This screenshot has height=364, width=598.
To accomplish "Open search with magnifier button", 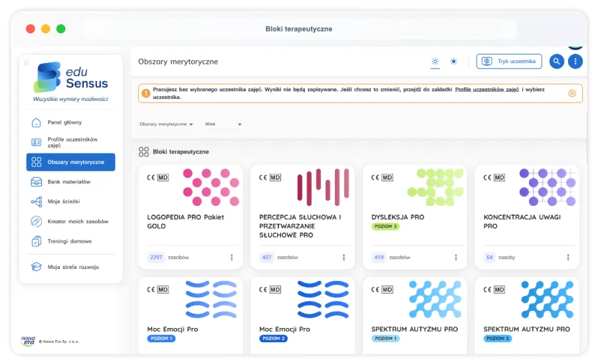I will [557, 61].
